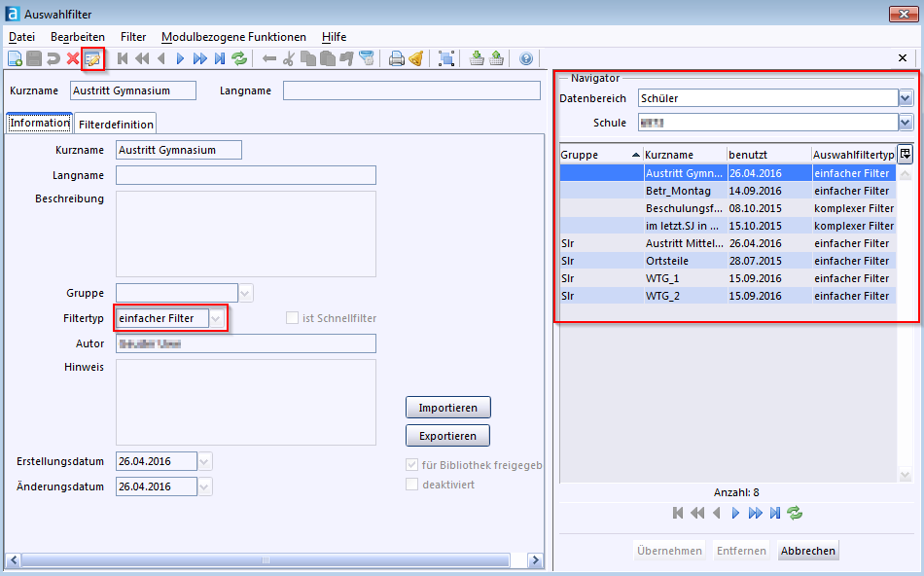Click the save diskette icon

pos(34,58)
